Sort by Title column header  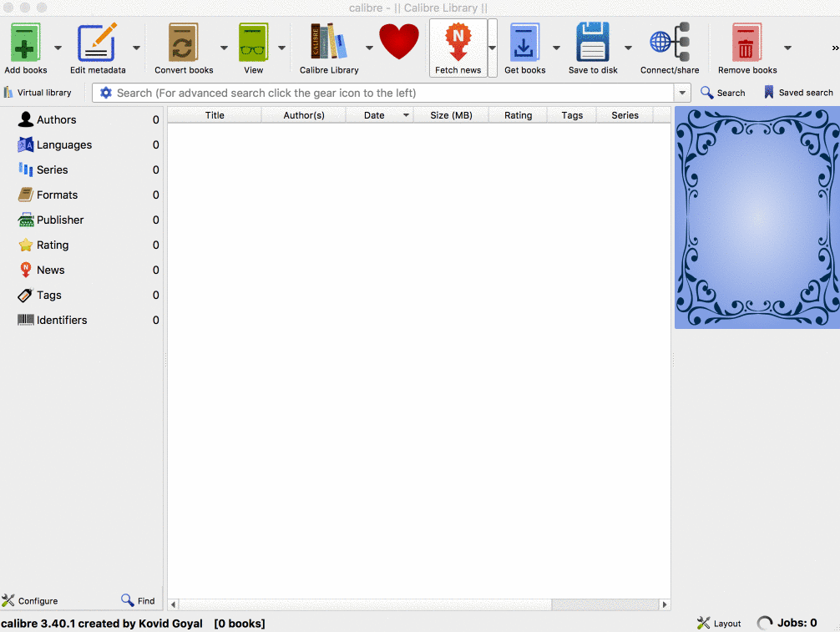(215, 115)
